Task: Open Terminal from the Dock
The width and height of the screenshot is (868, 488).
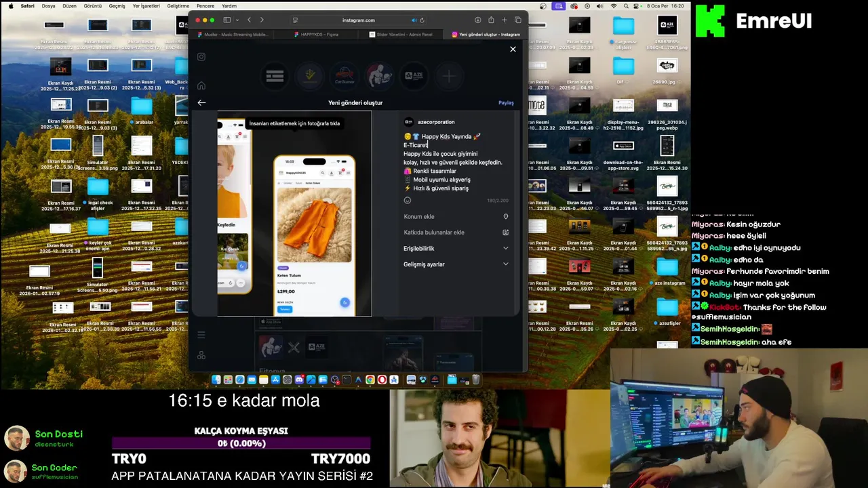Action: click(x=347, y=380)
